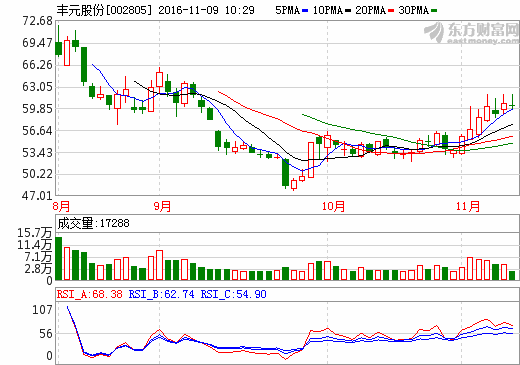Click the 72.68 top price axis label
The width and height of the screenshot is (520, 365).
tap(37, 21)
